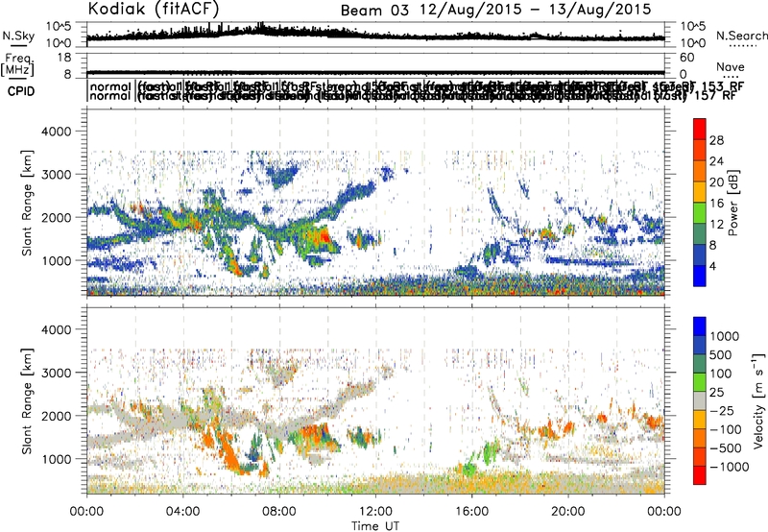Click the '16' label on the power colorbar
This screenshot has width=768, height=532.
[716, 204]
